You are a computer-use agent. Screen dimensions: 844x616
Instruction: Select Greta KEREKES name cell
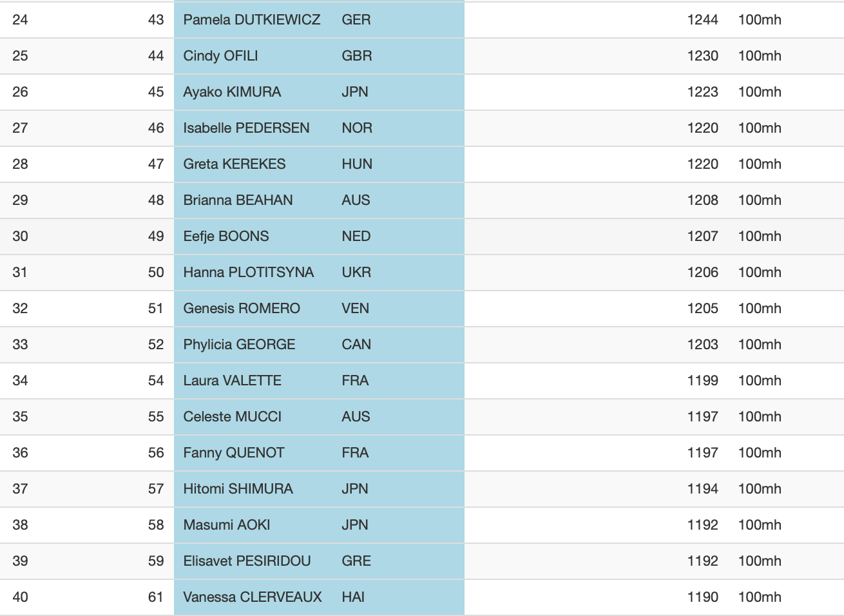[x=235, y=164]
